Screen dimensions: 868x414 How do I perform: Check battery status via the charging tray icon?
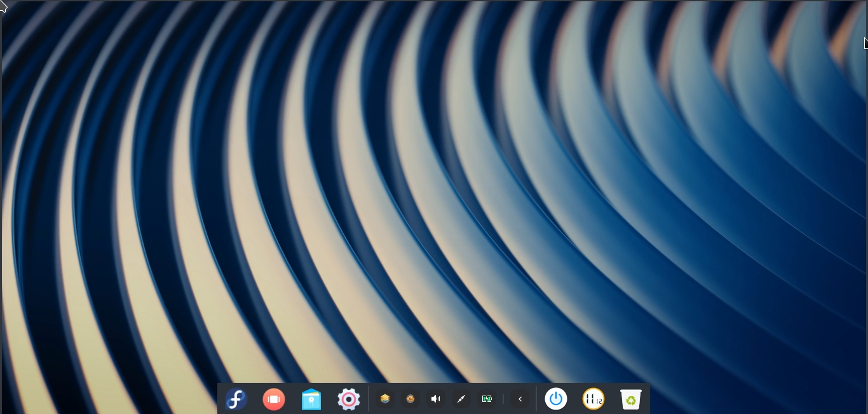(487, 399)
